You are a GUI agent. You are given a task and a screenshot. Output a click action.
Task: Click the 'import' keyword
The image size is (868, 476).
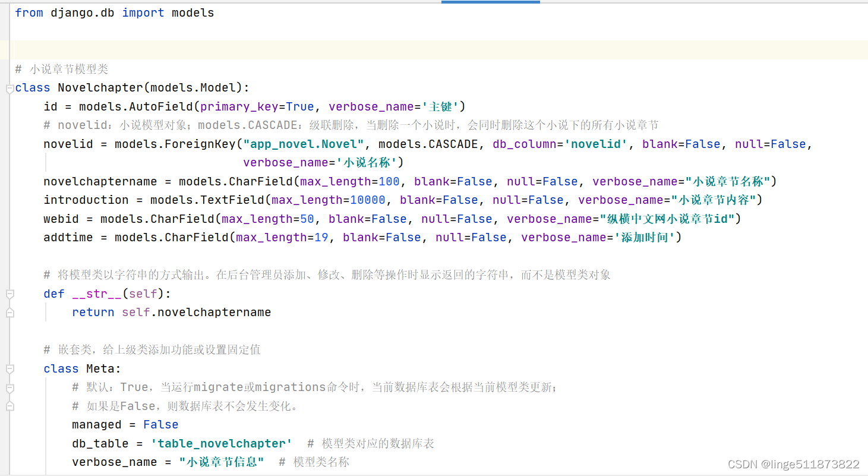(143, 12)
